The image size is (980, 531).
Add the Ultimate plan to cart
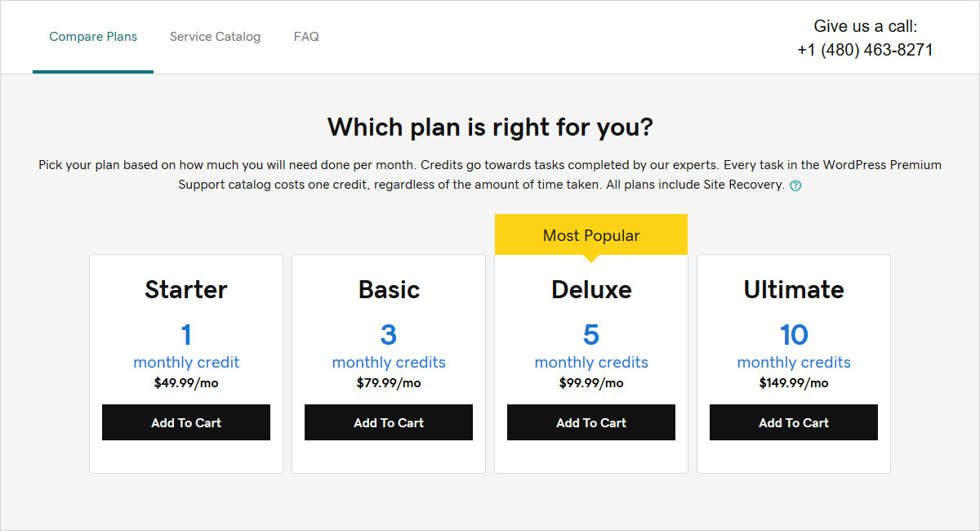pyautogui.click(x=794, y=422)
